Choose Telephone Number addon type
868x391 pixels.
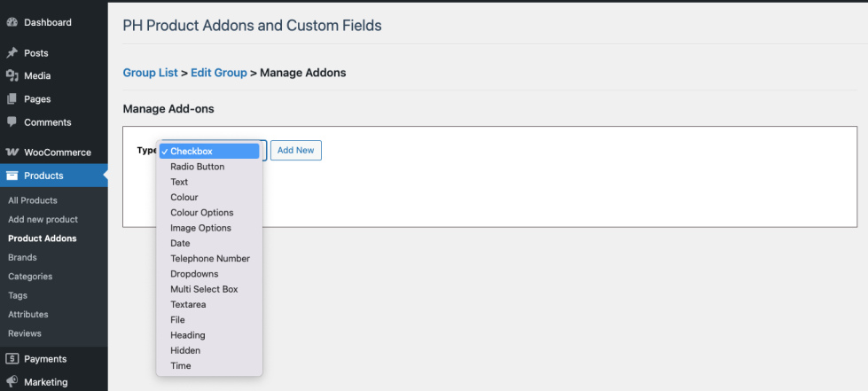pyautogui.click(x=210, y=259)
